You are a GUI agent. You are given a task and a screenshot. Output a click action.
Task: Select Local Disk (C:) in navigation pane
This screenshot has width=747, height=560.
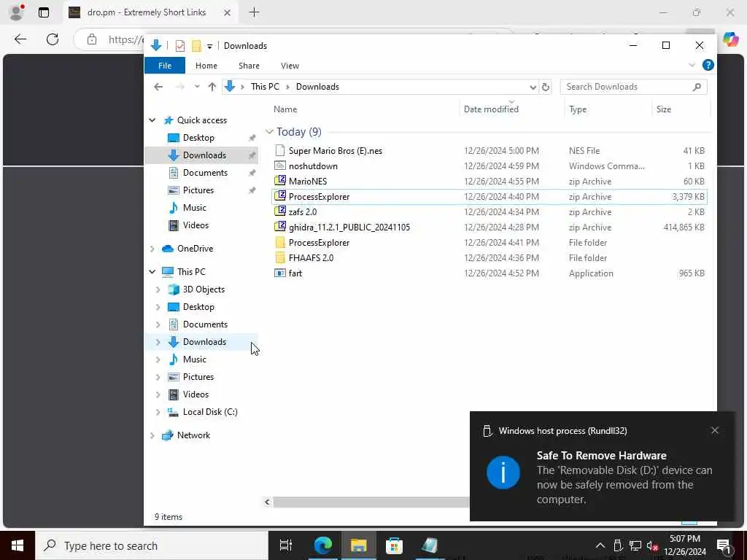pos(210,412)
